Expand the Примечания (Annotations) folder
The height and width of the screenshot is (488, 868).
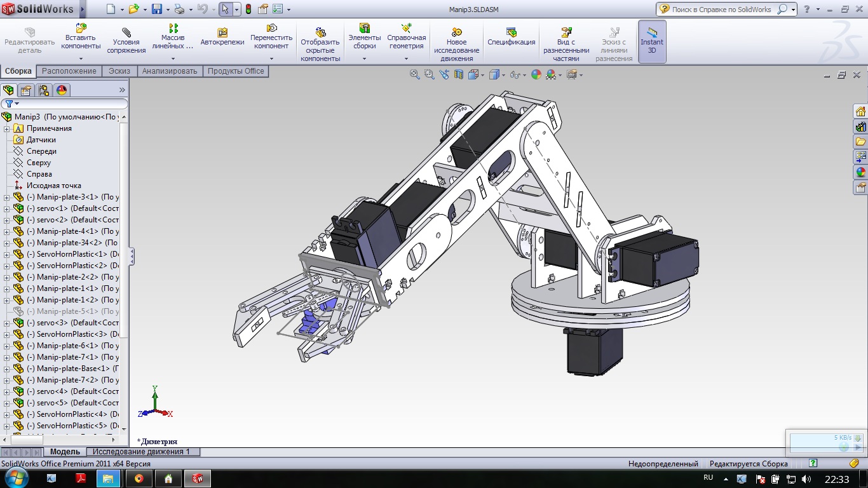7,128
